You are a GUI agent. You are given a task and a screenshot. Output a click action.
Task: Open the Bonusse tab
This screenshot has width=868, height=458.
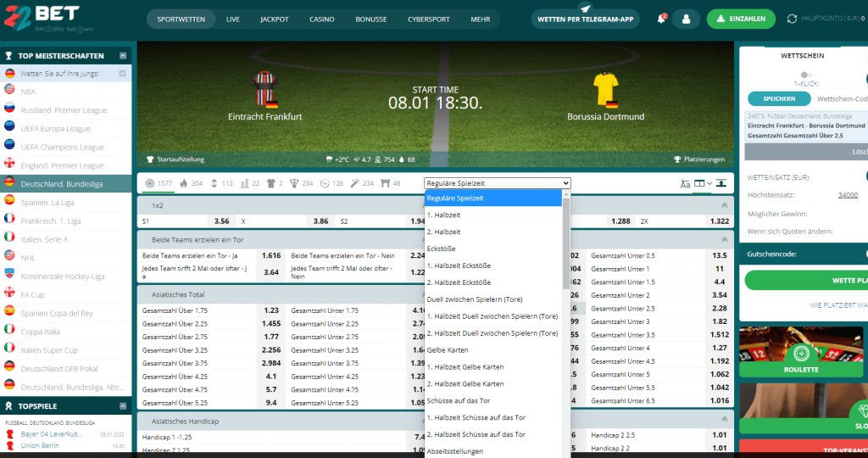[x=371, y=20]
